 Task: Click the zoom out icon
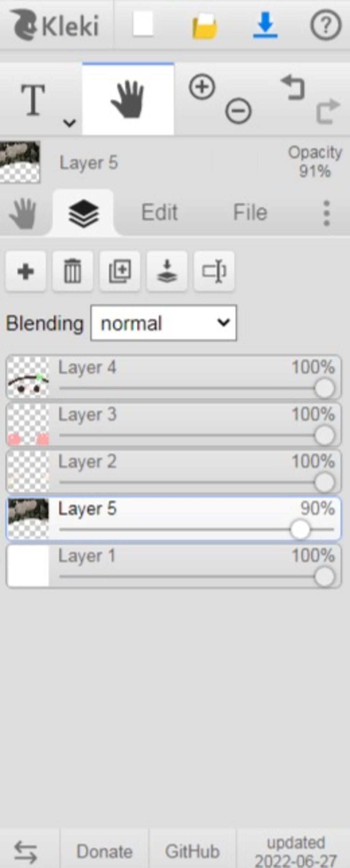pos(238,111)
